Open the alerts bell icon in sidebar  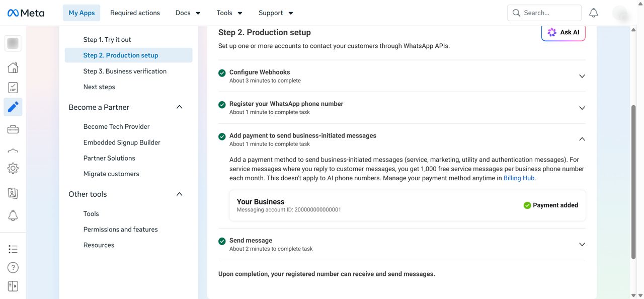13,215
